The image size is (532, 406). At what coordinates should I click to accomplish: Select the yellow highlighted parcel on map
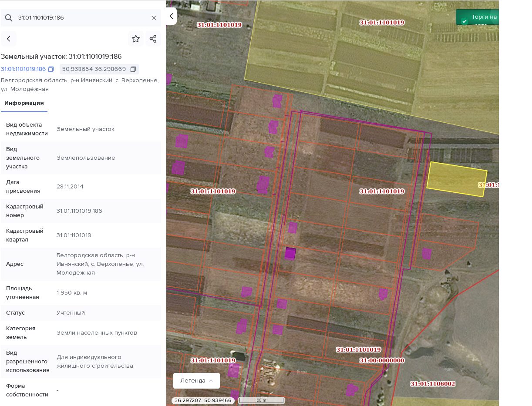tap(457, 179)
